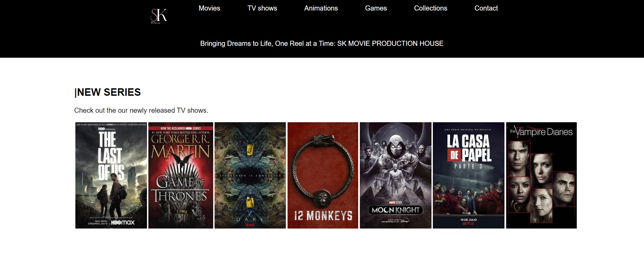Viewport: 644px width, 255px height.
Task: Choose the Moon Knight poster
Action: click(x=395, y=175)
